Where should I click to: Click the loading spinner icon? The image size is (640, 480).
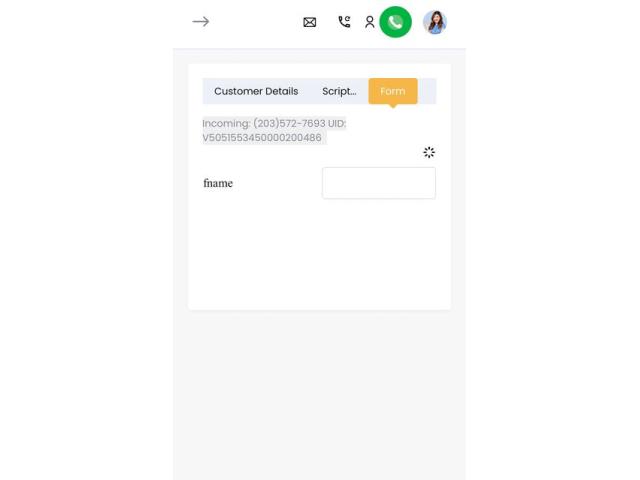(429, 152)
